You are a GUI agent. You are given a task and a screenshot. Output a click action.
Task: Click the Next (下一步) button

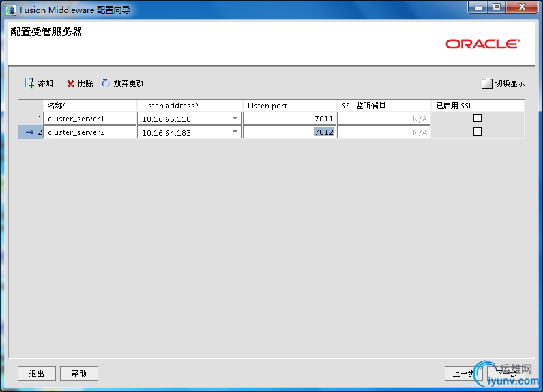505,374
